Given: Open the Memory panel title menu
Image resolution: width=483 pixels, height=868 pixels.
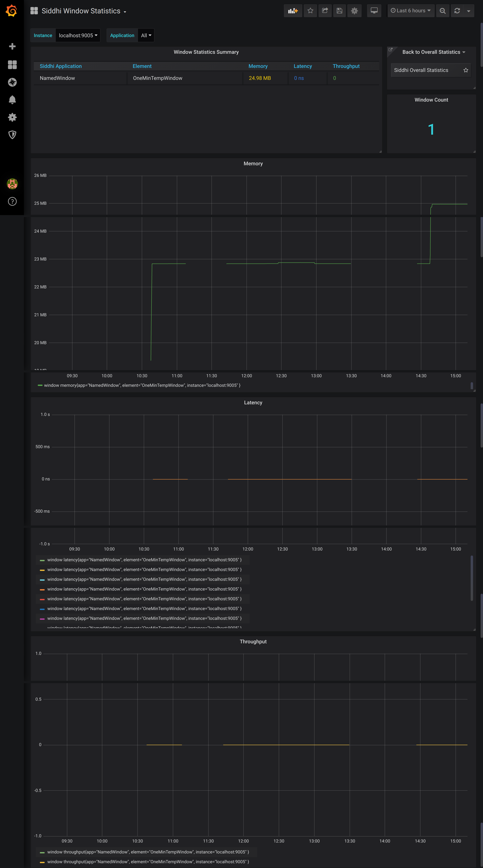Looking at the screenshot, I should [x=253, y=164].
